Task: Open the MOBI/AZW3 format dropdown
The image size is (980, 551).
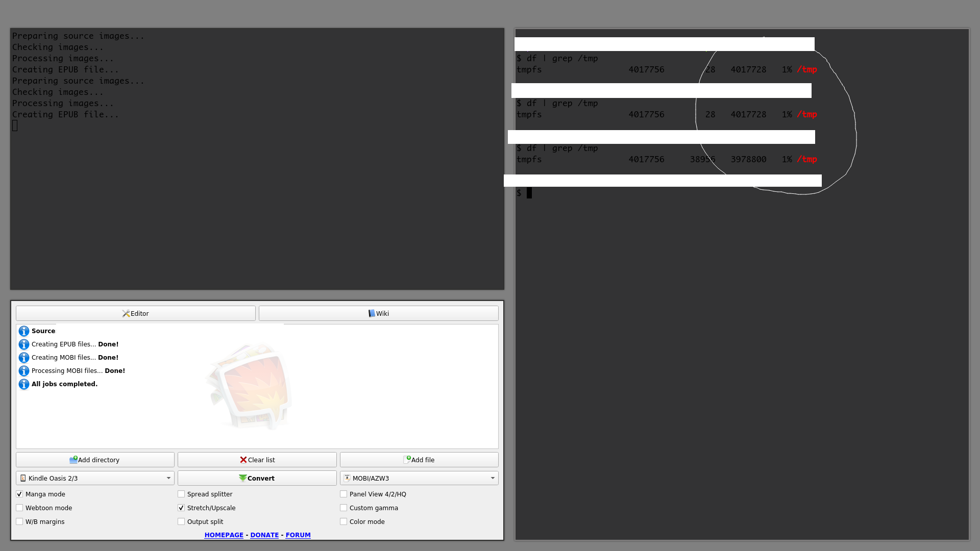Action: tap(493, 478)
